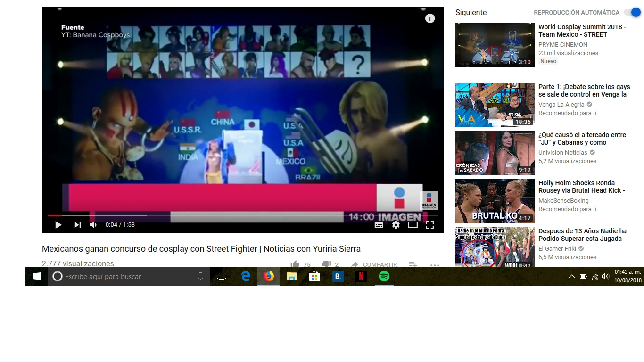Image resolution: width=644 pixels, height=362 pixels.
Task: Mute the video volume
Action: tap(93, 225)
